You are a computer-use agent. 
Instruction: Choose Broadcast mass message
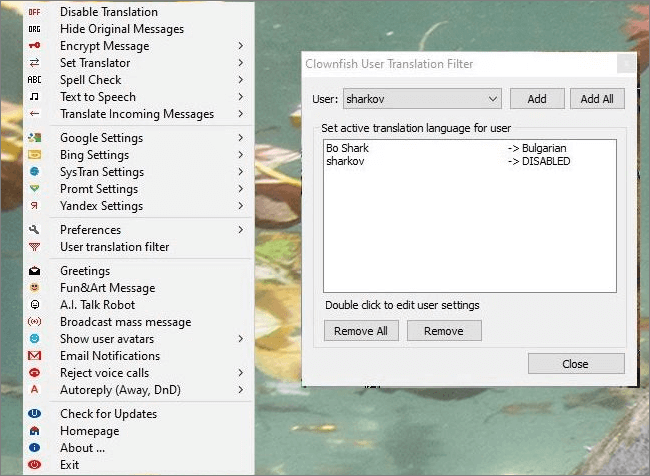coord(138,322)
